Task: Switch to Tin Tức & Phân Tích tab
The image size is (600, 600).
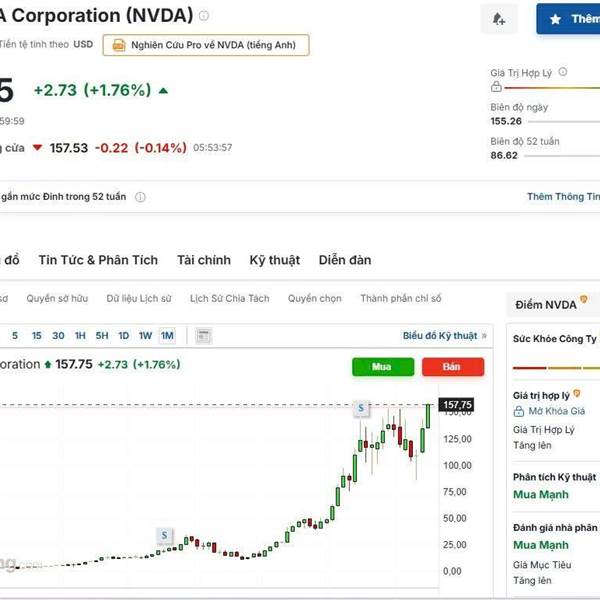Action: 98,260
